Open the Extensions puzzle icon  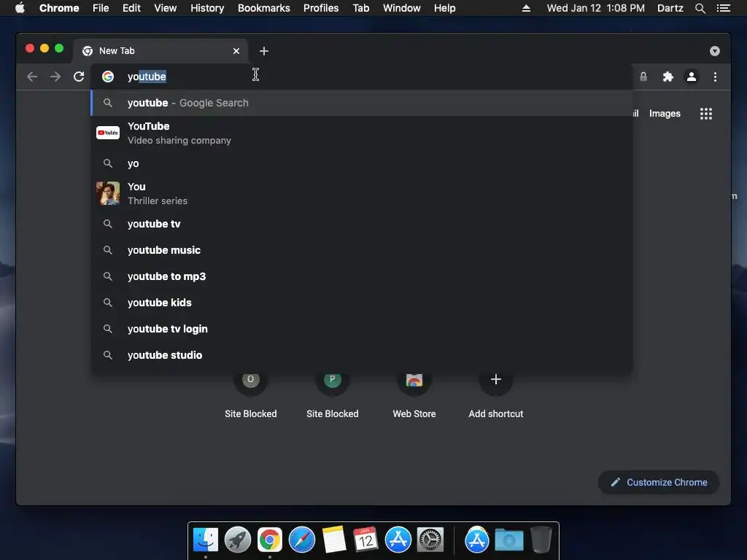[x=668, y=77]
